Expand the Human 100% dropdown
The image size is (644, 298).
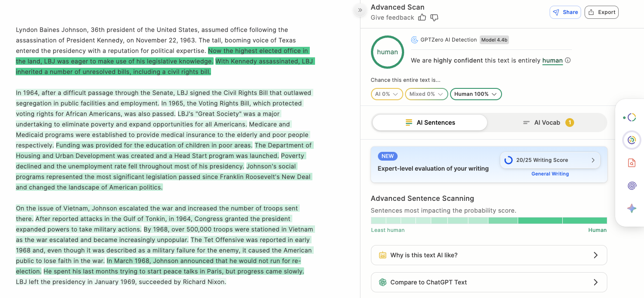(476, 94)
